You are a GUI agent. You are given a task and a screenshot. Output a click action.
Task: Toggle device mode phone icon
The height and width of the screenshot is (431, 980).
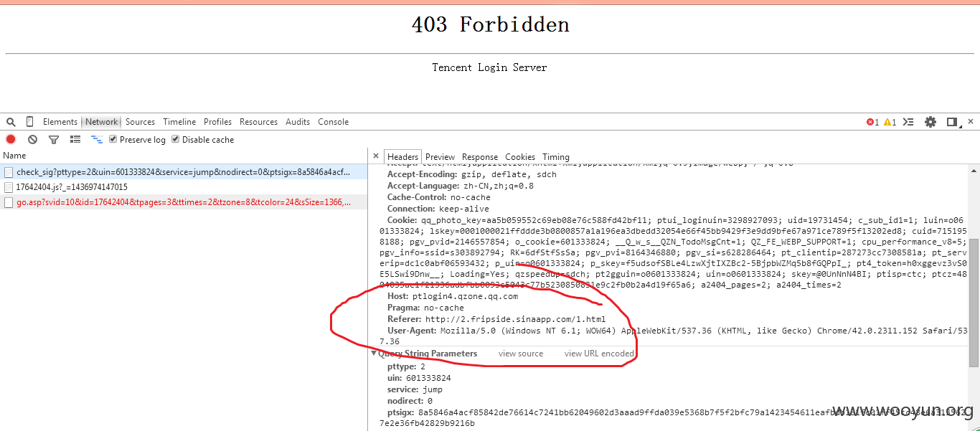[30, 122]
